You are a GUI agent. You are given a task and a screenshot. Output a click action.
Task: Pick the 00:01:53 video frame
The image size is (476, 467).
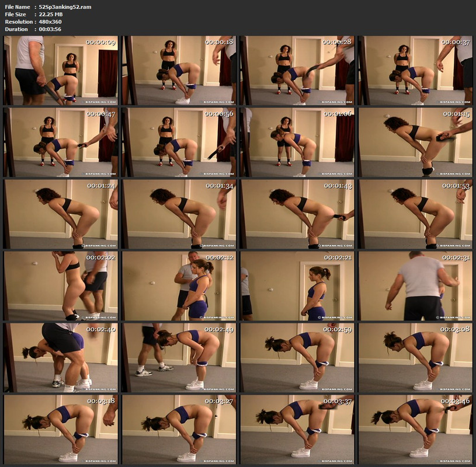[415, 214]
